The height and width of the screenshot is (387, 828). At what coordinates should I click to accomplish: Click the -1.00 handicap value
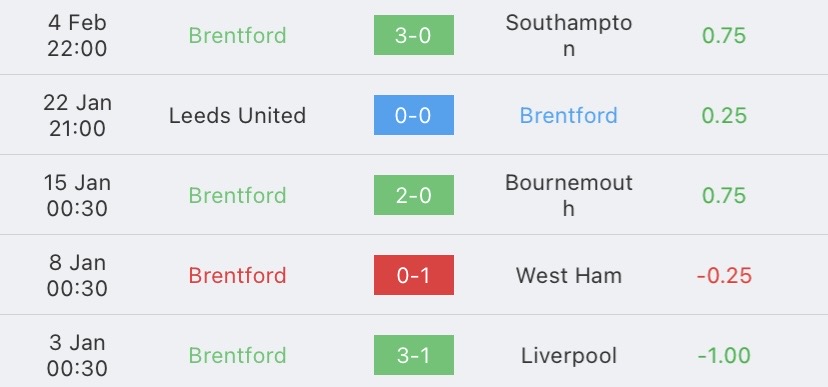(724, 356)
